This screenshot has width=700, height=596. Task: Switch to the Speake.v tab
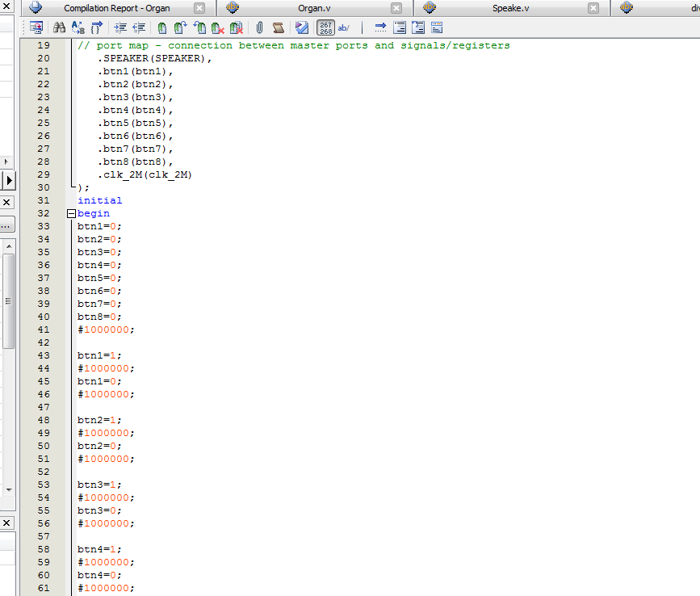point(510,8)
